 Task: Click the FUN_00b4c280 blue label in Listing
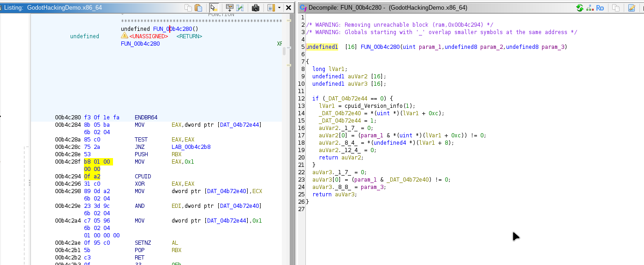140,44
